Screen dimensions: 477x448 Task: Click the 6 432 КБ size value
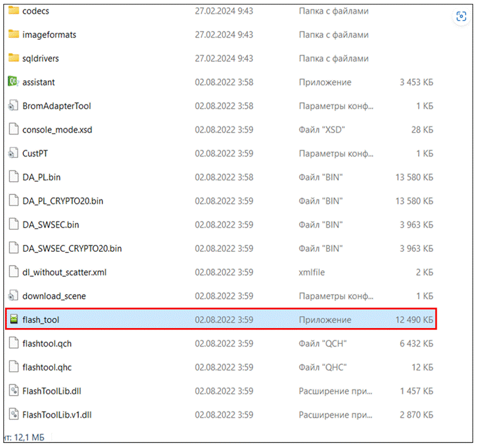click(416, 343)
